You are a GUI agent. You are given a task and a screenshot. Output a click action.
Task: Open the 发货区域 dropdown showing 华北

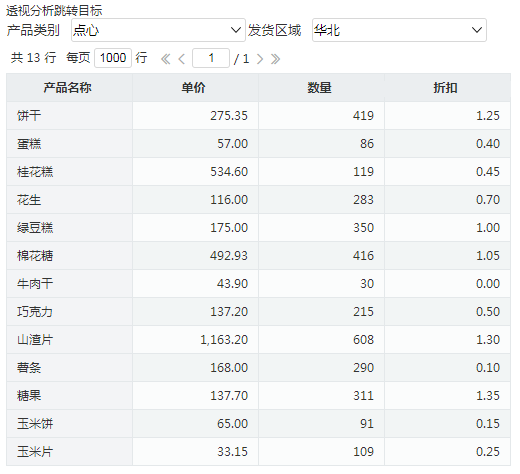coord(399,30)
